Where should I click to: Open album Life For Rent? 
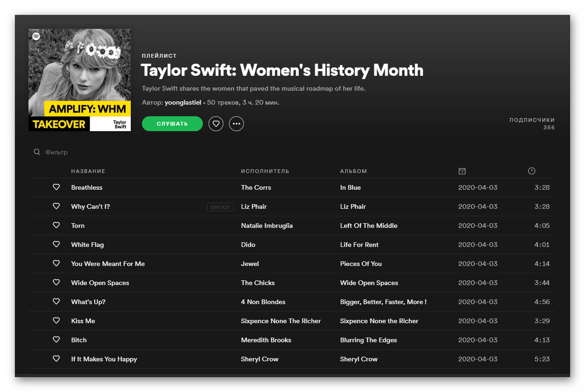pos(359,245)
